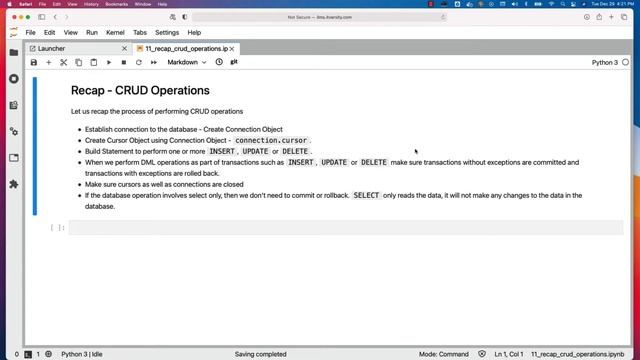Cut the selected cell with scissors icon
This screenshot has width=640, height=360.
click(x=64, y=62)
